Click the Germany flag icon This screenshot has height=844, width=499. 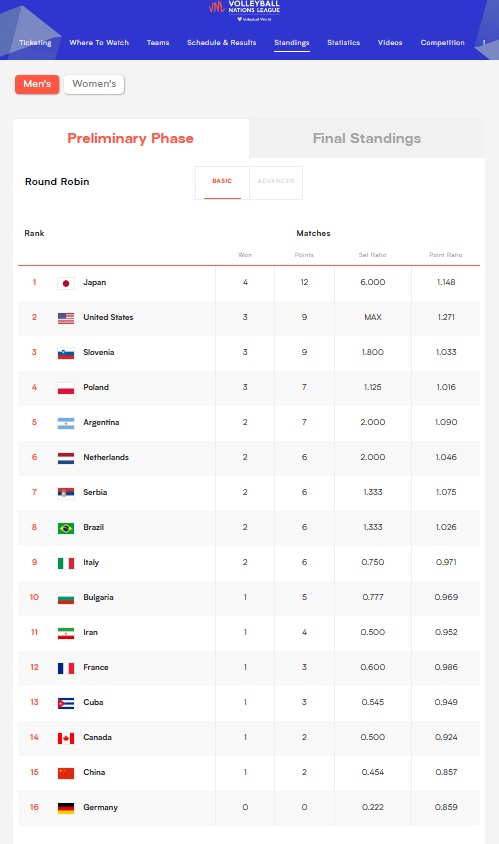pyautogui.click(x=66, y=808)
